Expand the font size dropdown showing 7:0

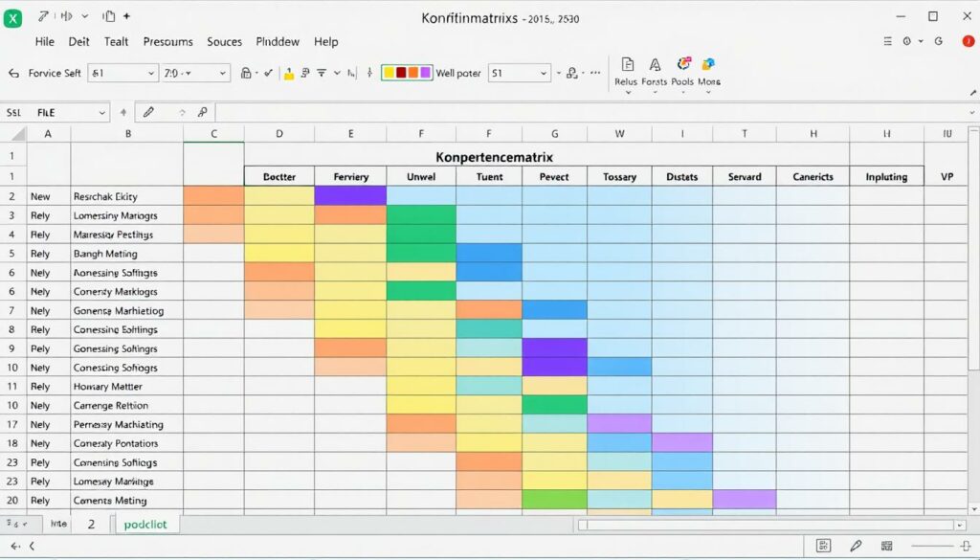pos(195,73)
